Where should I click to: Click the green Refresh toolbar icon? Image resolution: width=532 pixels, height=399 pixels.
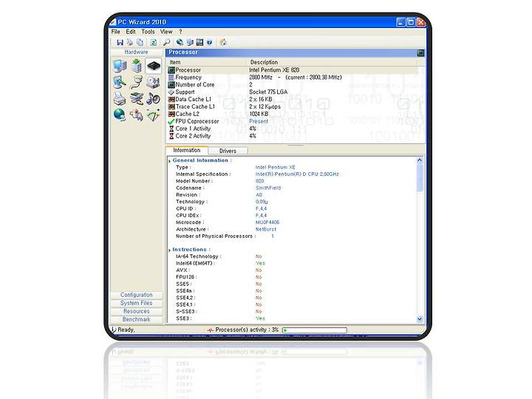(154, 42)
